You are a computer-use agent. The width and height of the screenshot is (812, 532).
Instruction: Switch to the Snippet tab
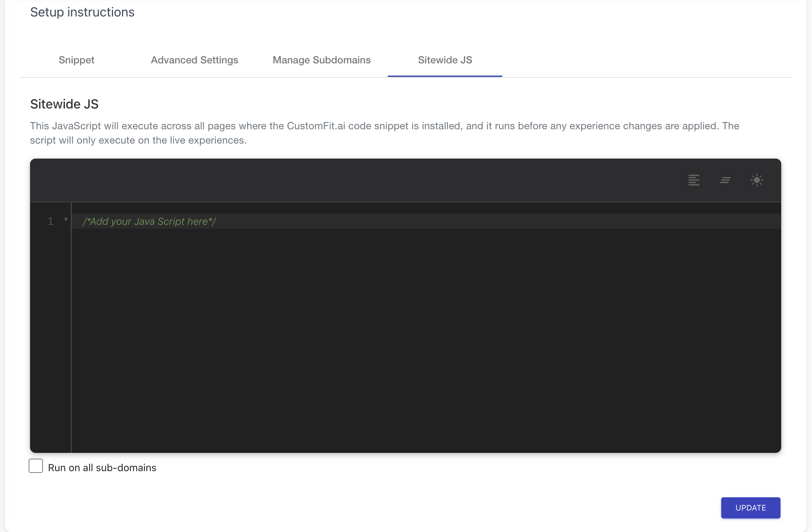tap(76, 60)
